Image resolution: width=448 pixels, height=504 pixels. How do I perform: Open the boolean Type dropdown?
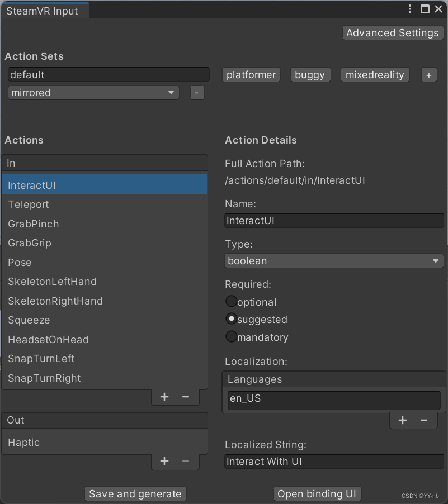334,261
